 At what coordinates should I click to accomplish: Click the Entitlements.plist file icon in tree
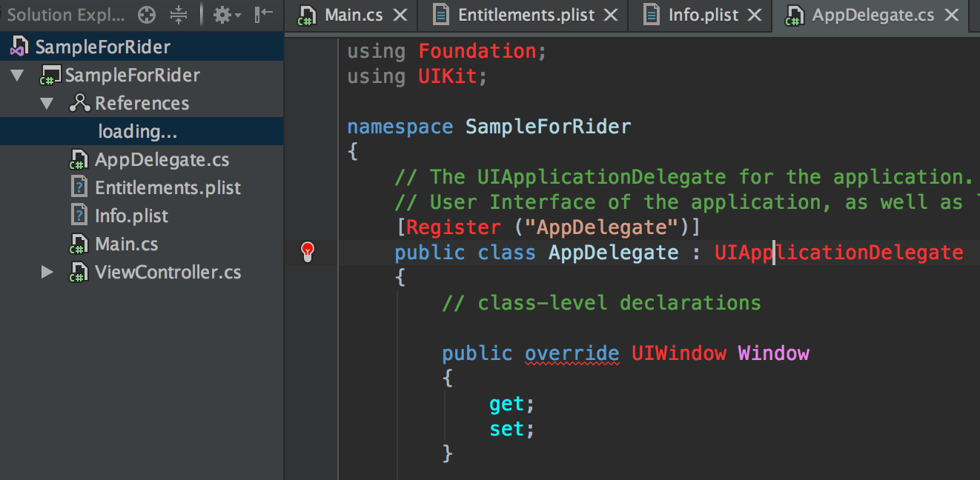coord(79,187)
